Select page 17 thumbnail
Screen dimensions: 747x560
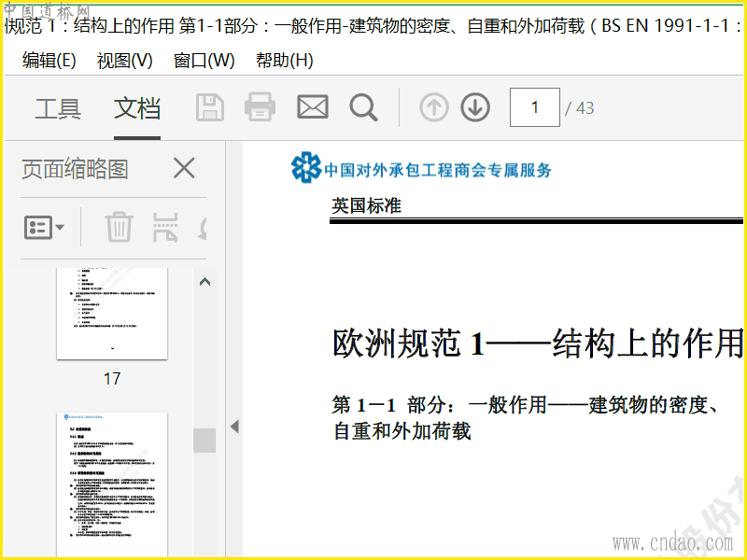[x=112, y=314]
